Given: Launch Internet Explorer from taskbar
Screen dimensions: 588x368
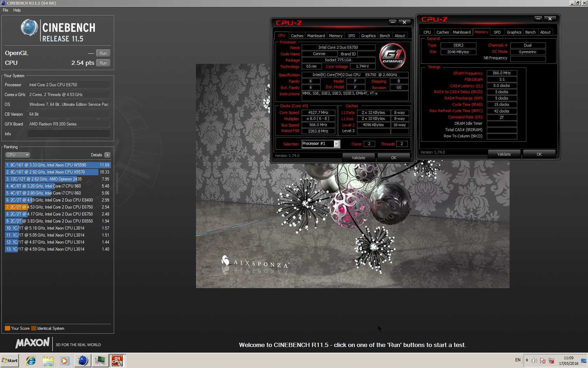Looking at the screenshot, I should click(31, 361).
